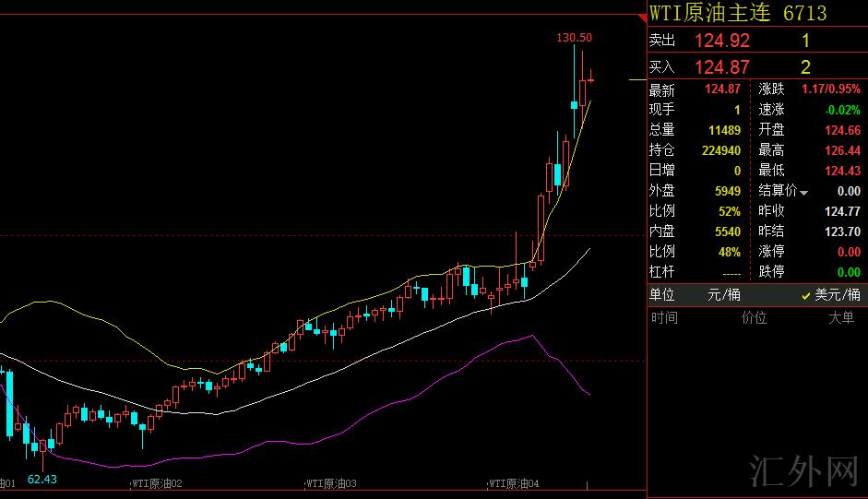This screenshot has height=499, width=868.
Task: Click the 最新 value 124.87
Action: [x=722, y=89]
